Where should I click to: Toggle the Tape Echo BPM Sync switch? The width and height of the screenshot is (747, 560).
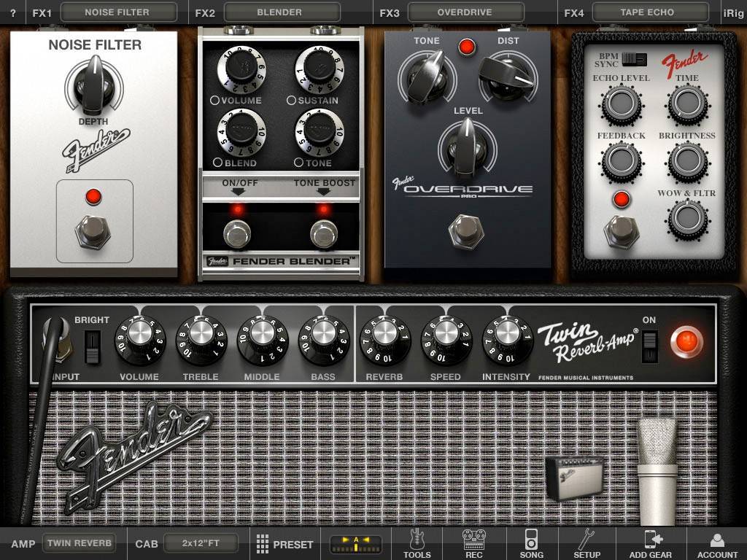click(x=638, y=59)
